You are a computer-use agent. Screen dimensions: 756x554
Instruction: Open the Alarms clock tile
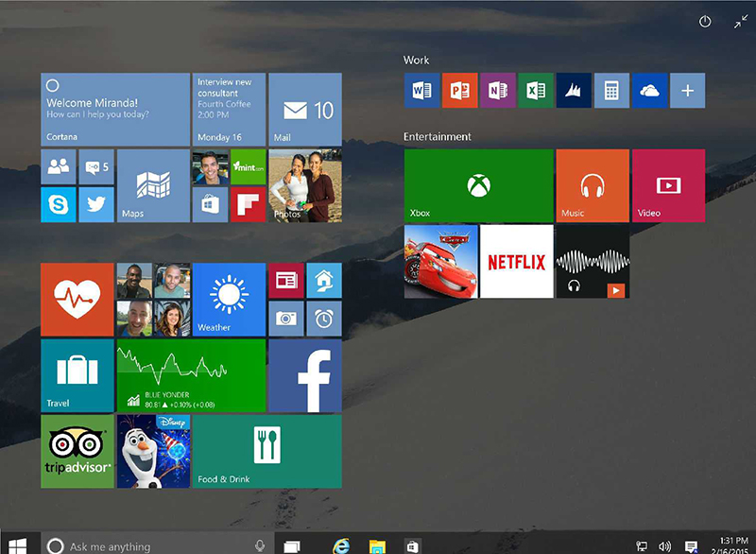[324, 319]
